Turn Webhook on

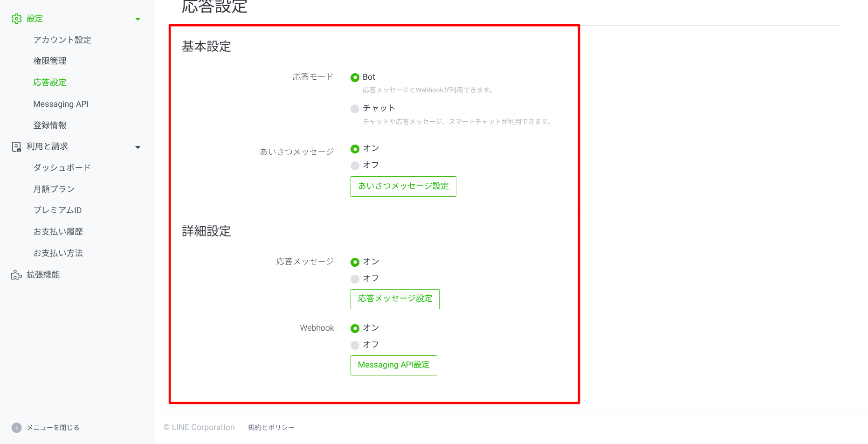(x=355, y=328)
